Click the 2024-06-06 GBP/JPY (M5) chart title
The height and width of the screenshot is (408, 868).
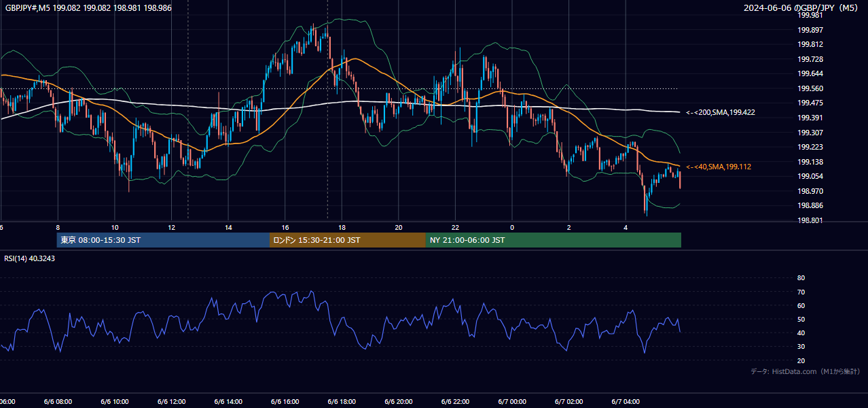coord(802,8)
